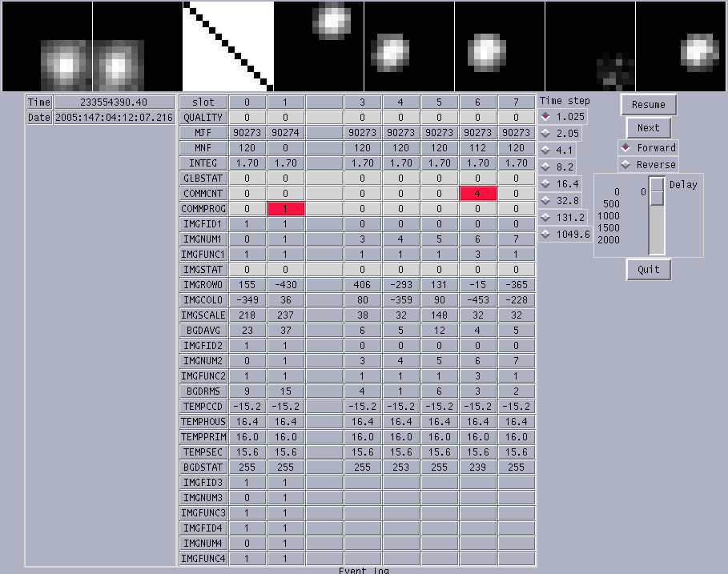This screenshot has height=574, width=728.
Task: Click the Date value 2005:147:04:12:07.216
Action: [x=114, y=118]
